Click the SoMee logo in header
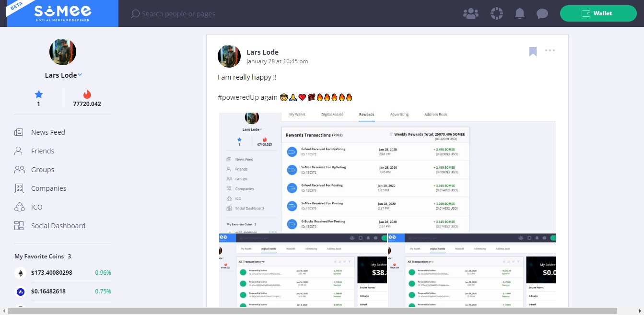This screenshot has height=315, width=644. pos(62,13)
